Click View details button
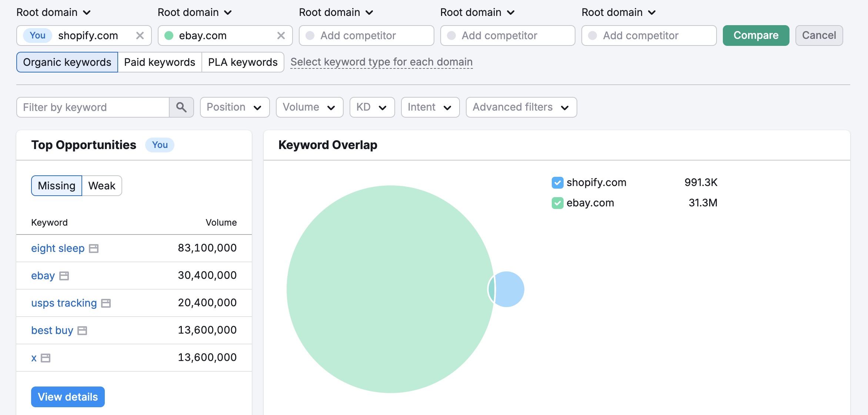Screen dimensions: 868x415 click(68, 397)
